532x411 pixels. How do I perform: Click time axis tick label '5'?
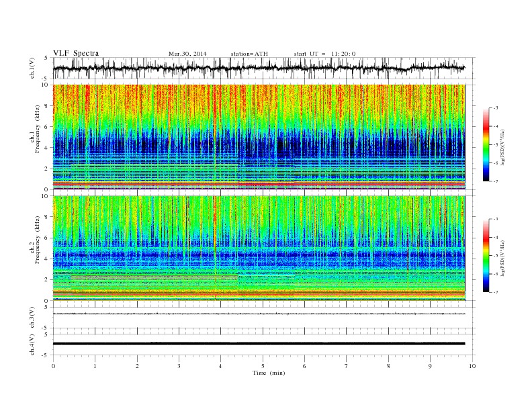(x=263, y=366)
